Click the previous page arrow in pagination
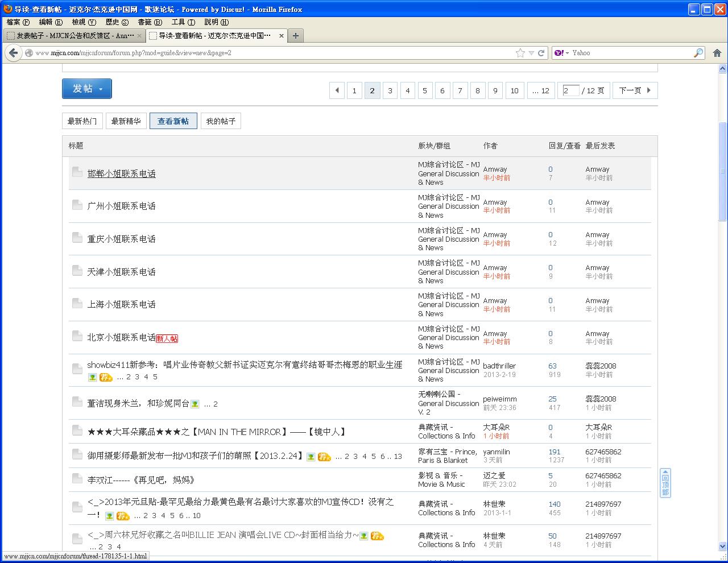 337,90
